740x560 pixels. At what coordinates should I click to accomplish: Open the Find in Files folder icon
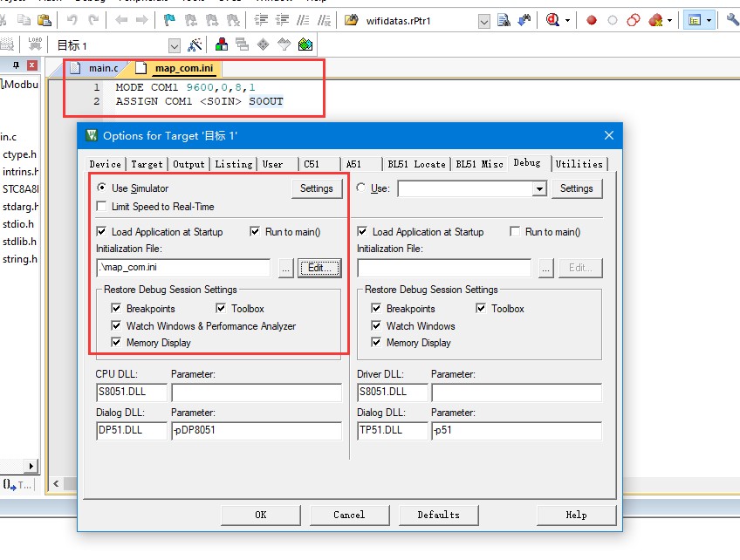point(351,20)
